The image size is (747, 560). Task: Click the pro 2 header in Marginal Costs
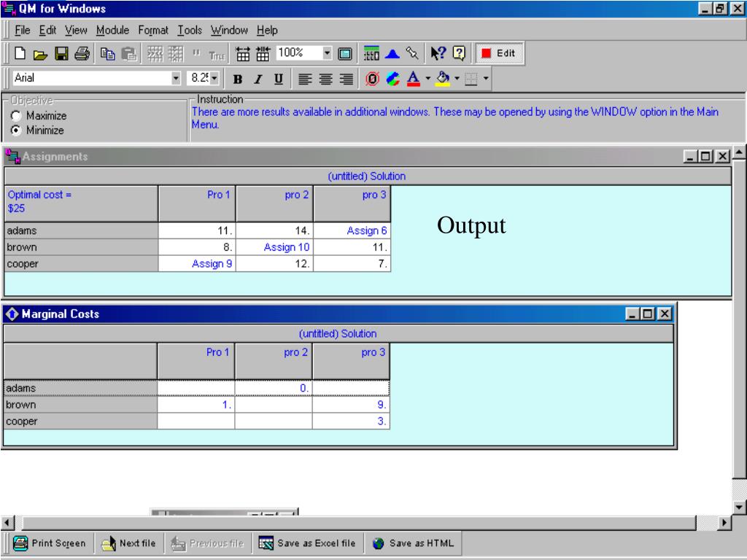point(274,361)
